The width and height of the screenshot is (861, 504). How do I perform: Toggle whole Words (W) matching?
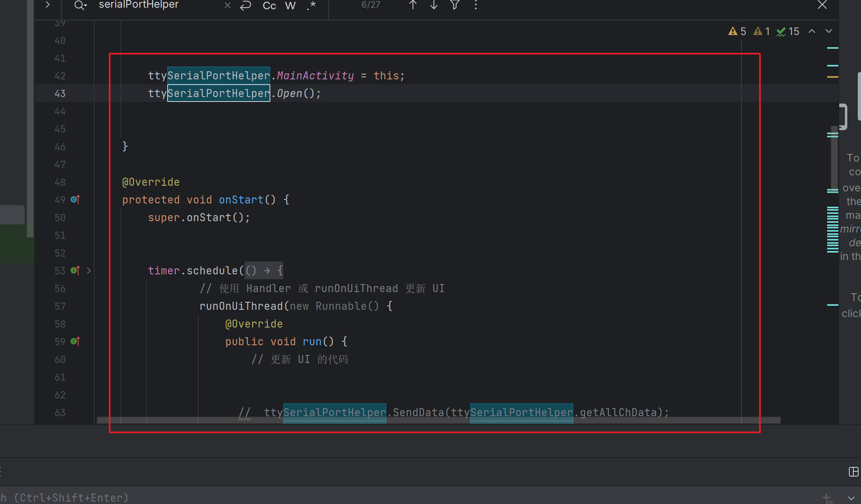[x=290, y=6]
